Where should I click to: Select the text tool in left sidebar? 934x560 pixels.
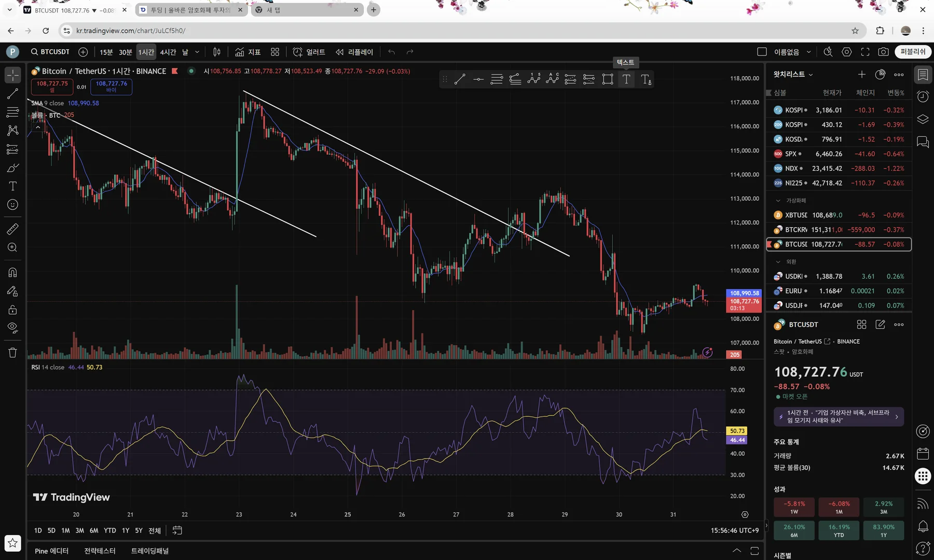click(x=12, y=186)
